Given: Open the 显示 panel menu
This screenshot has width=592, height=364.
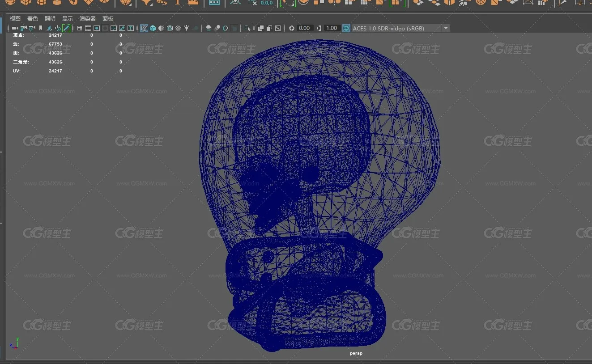Looking at the screenshot, I should point(68,18).
